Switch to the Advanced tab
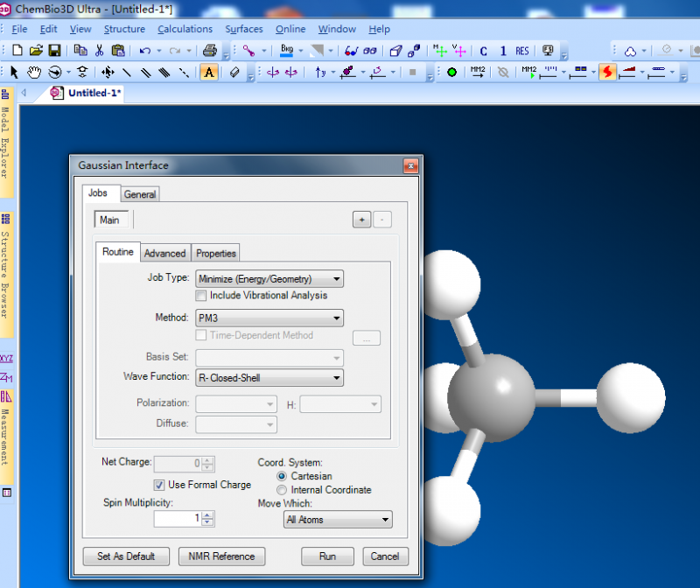 pos(164,253)
